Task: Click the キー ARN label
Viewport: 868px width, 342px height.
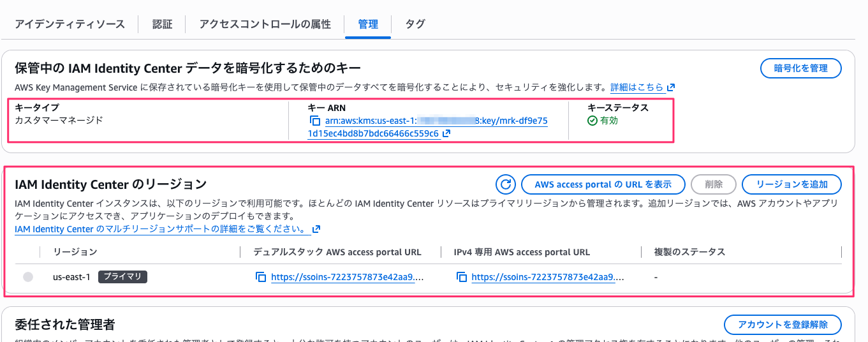Action: point(327,108)
